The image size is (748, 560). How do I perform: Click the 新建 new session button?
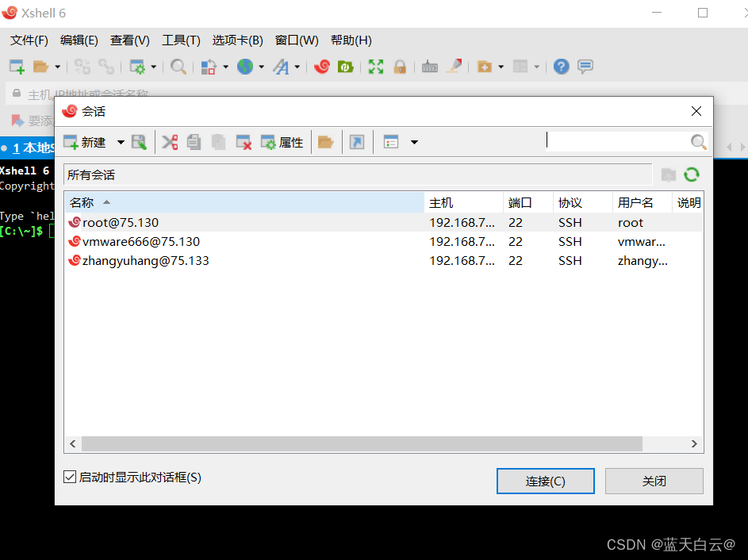[x=85, y=142]
